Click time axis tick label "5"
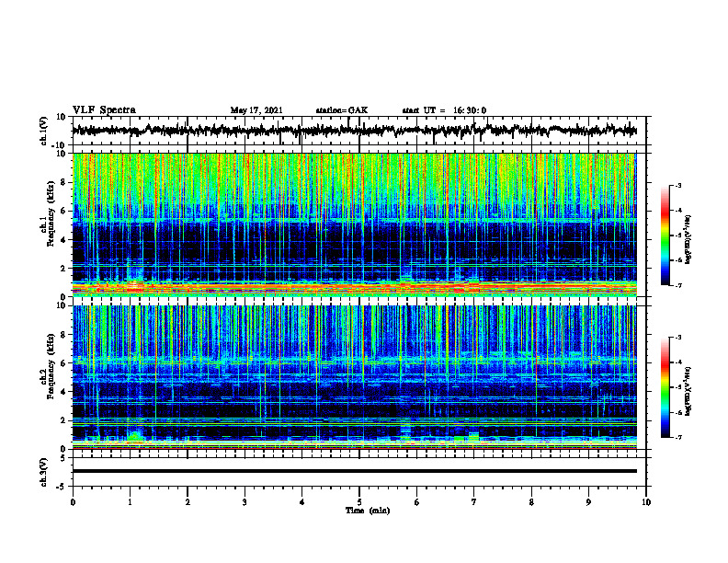The image size is (728, 563). 359,502
